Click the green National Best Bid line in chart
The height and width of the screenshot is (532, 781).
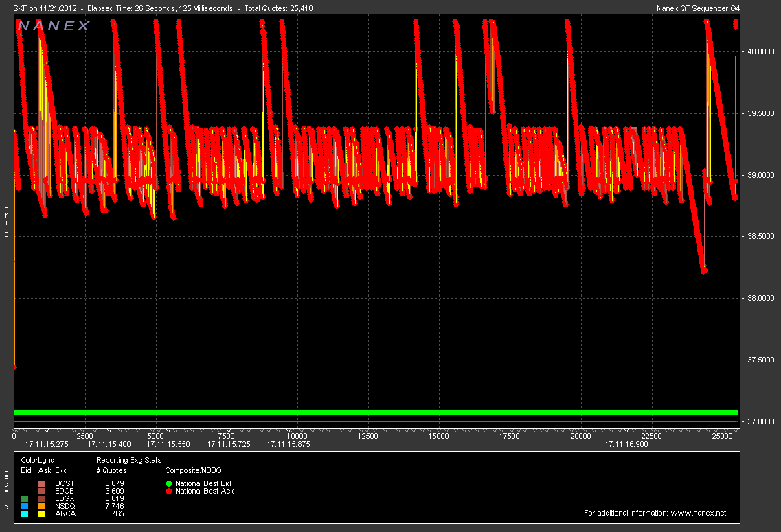(376, 413)
